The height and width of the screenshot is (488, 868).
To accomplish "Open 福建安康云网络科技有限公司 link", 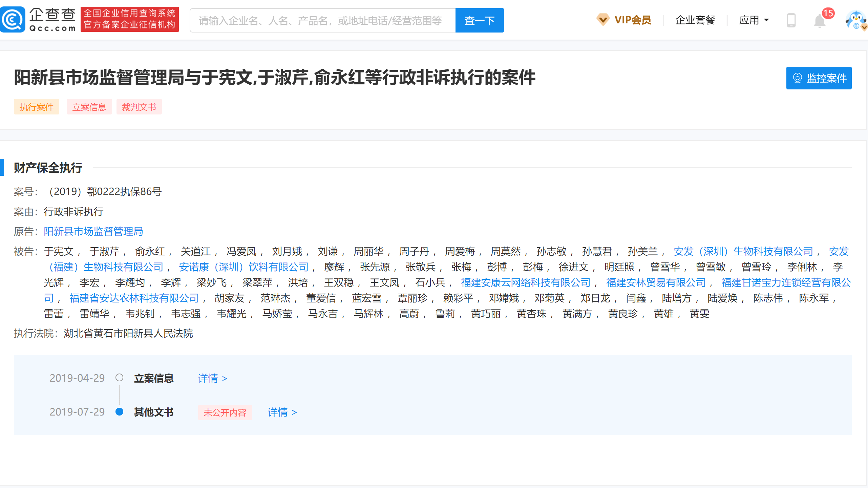I will tap(525, 282).
